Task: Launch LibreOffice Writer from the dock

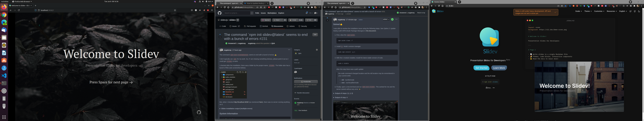Action: (4, 53)
